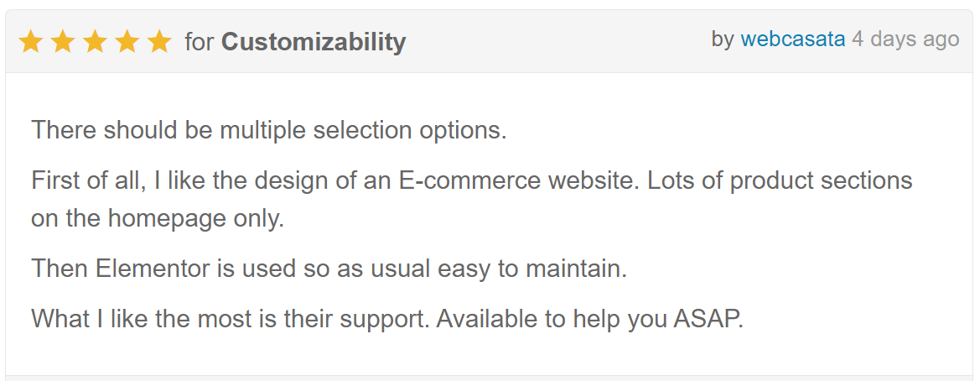Click the first gold rating star
This screenshot has height=381, width=980.
coord(31,42)
